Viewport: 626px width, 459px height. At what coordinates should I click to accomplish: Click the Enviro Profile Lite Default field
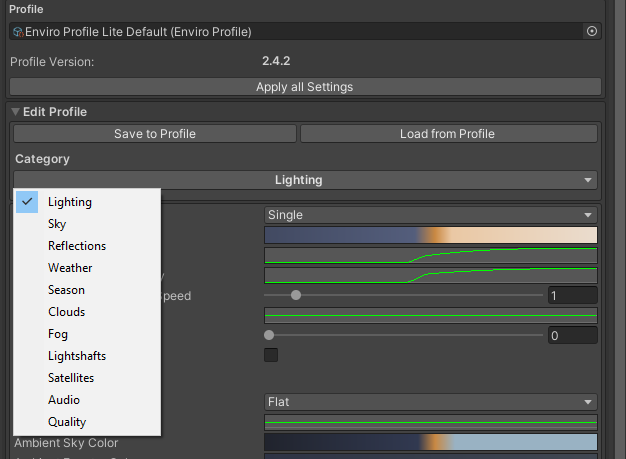[x=305, y=31]
